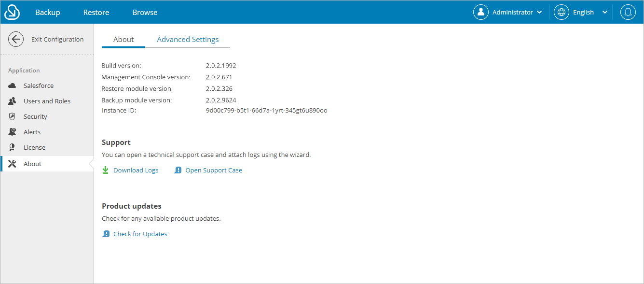The width and height of the screenshot is (644, 284).
Task: Click the Restore module version label
Action: pyautogui.click(x=137, y=88)
